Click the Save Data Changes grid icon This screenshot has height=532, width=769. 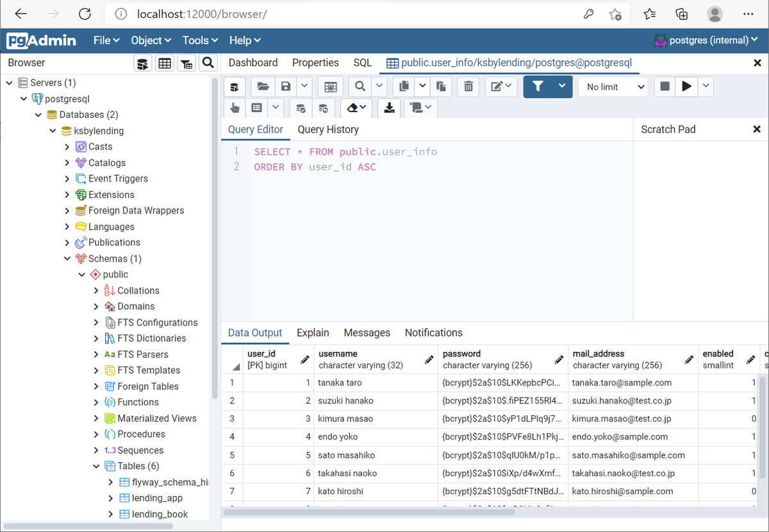click(330, 87)
